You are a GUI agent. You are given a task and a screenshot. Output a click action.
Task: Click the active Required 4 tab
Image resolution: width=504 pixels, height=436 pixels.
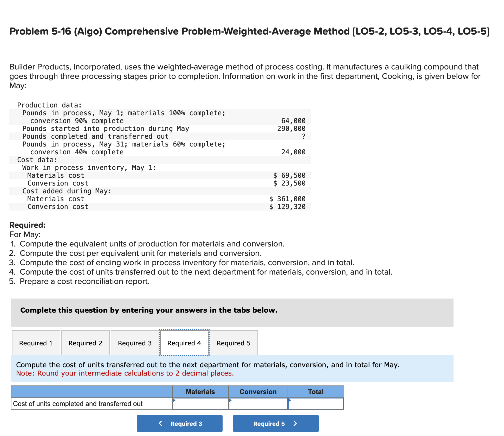[184, 343]
